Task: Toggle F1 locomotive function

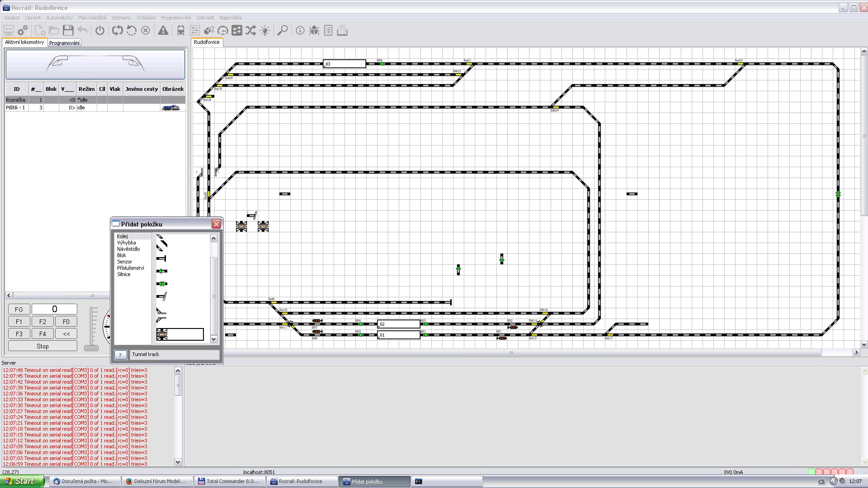Action: click(x=19, y=322)
